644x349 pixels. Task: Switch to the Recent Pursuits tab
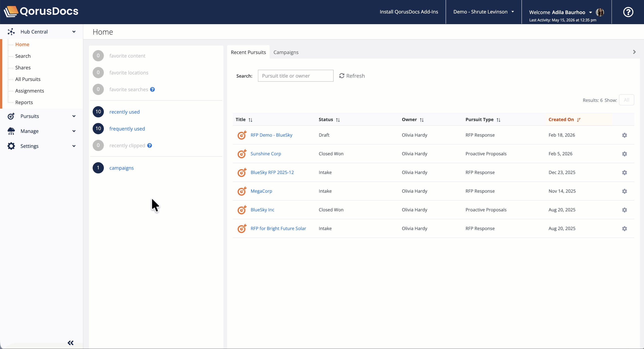tap(248, 52)
